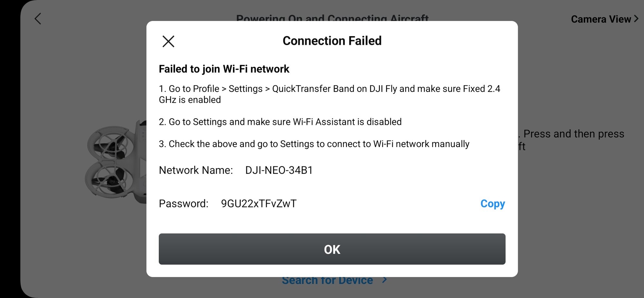
Task: Click the Press and then press text
Action: pos(573,134)
